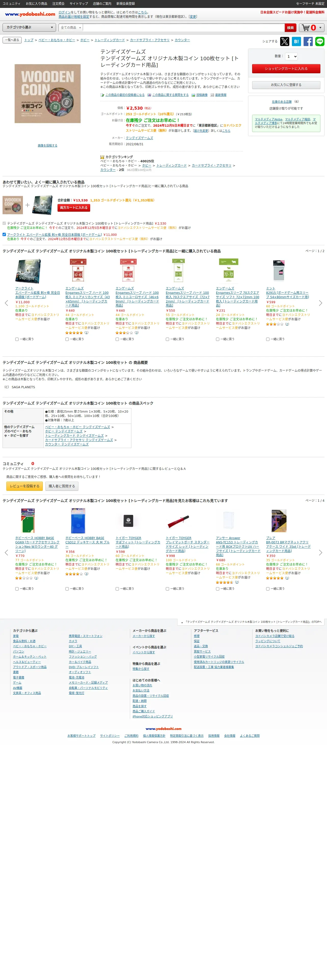Show previous page of also-viewed products
Viewport: 327px width, 980px height.
pyautogui.click(x=6, y=553)
